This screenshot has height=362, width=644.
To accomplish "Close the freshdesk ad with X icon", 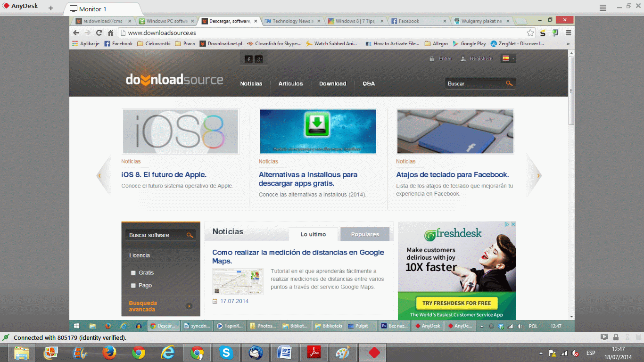I will [513, 224].
